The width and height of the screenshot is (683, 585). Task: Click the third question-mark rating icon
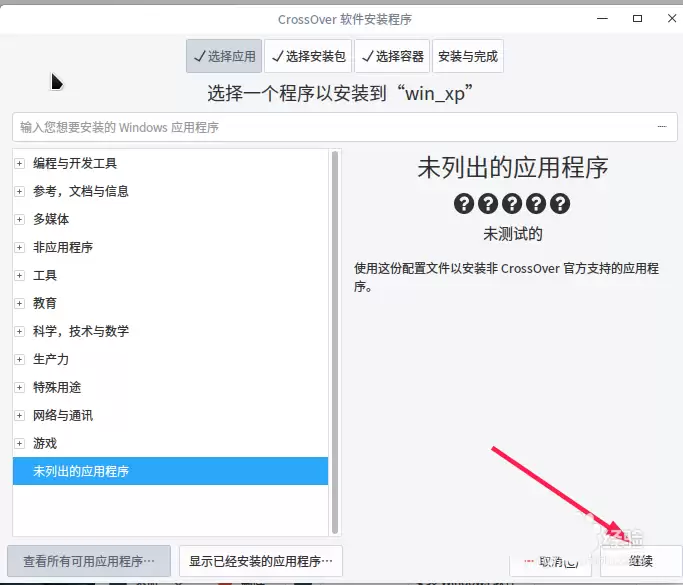512,203
